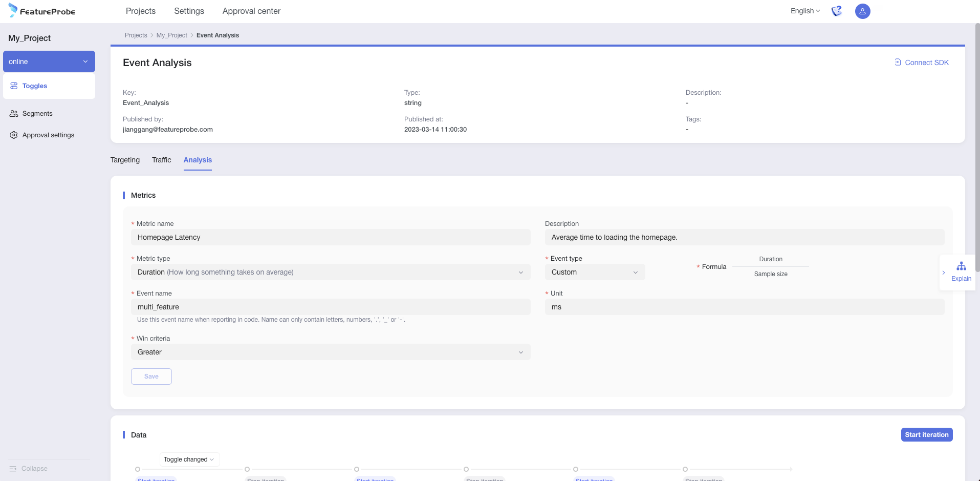Click the Collapse sidebar label
The height and width of the screenshot is (481, 980).
(x=34, y=469)
